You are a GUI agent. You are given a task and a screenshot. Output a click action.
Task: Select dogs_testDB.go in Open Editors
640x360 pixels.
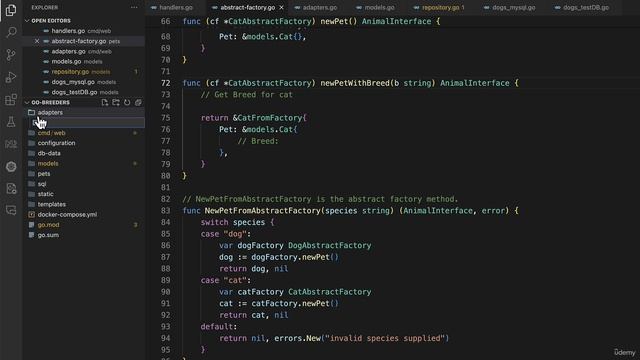point(83,92)
